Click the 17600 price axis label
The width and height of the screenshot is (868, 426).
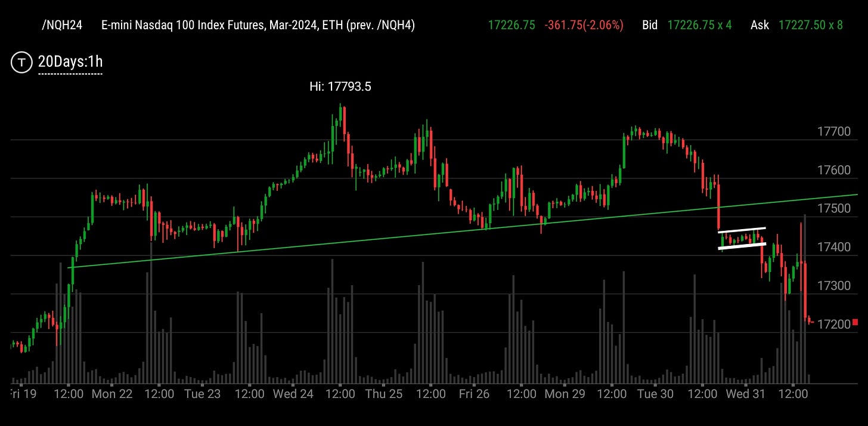coord(834,170)
